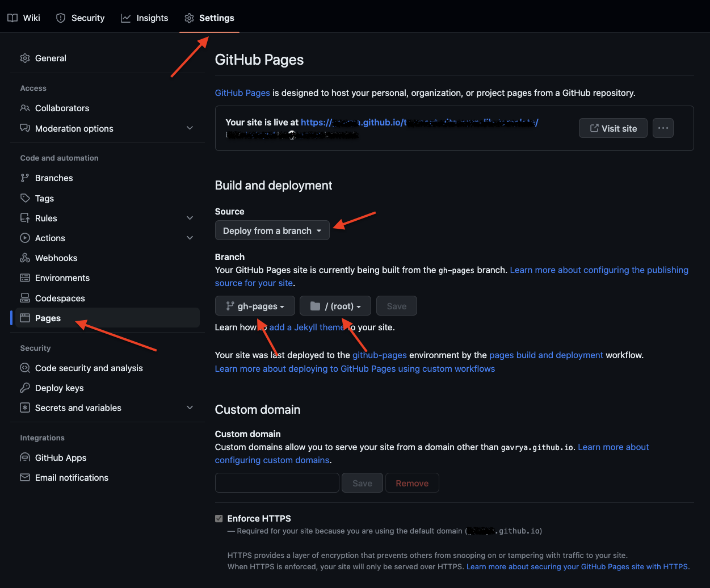710x588 pixels.
Task: Open the / (root) folder dropdown
Action: tap(335, 306)
